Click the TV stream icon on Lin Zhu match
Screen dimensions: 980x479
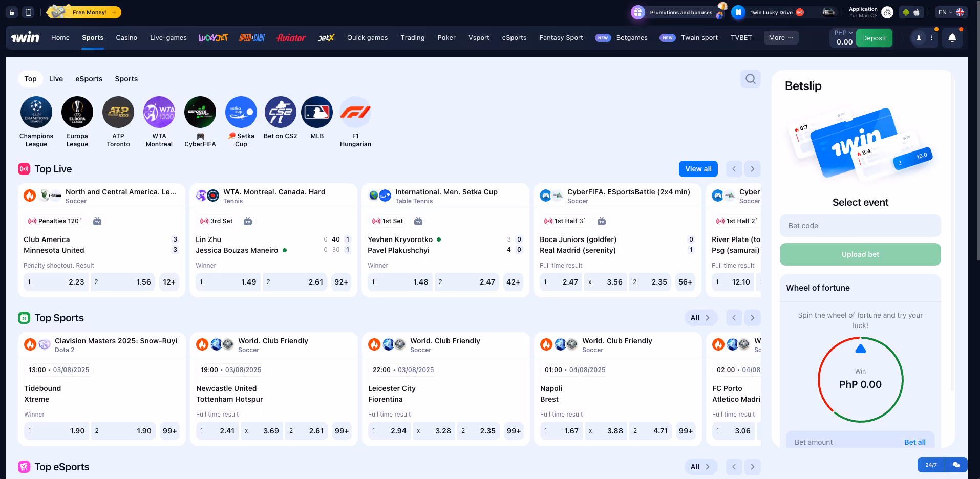248,221
